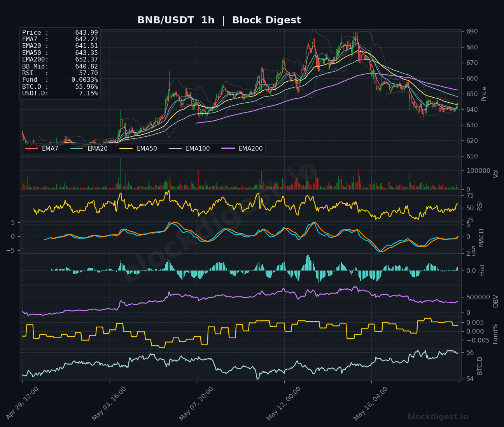Click the May 07, 20:00 date label

click(196, 403)
